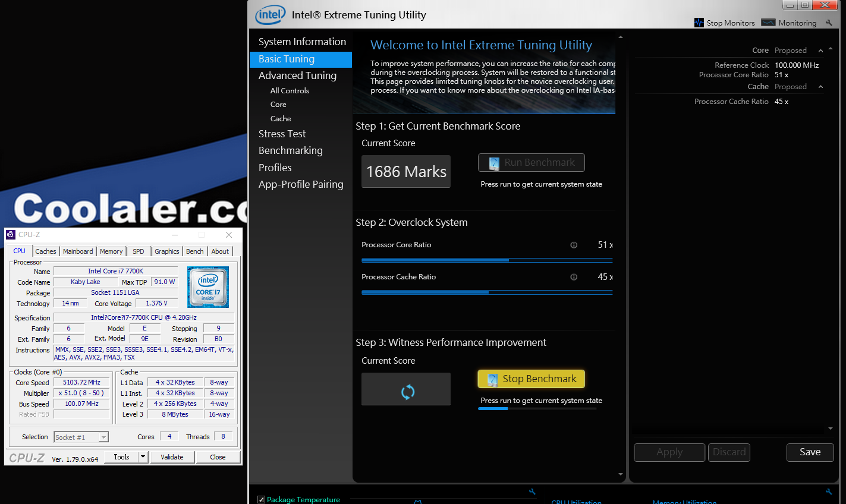This screenshot has height=504, width=846.
Task: Select Core under Advanced Tuning
Action: 278,105
